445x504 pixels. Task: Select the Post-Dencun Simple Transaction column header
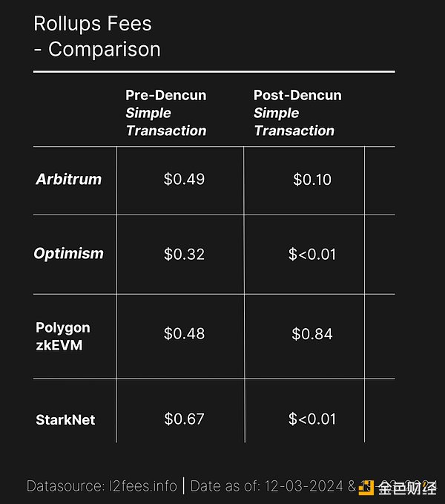coord(294,113)
